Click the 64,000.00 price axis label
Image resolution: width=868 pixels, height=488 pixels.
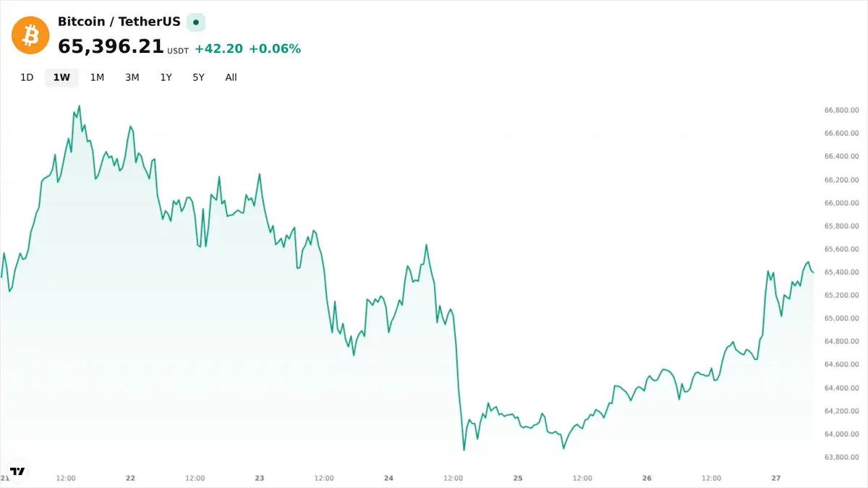[841, 434]
